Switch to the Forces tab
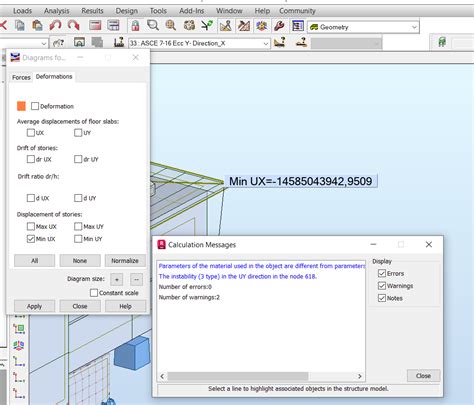Screen dimensions: 474x405 [21, 77]
